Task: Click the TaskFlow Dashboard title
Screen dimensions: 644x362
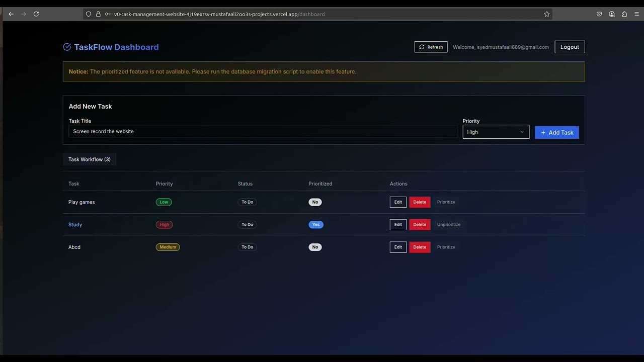Action: (116, 47)
